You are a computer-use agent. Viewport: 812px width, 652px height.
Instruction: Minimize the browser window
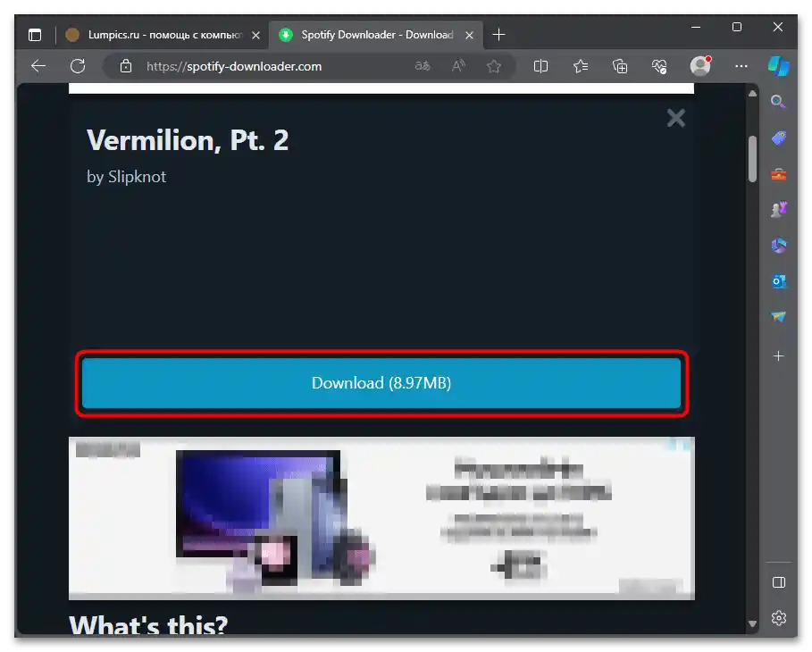(x=696, y=27)
